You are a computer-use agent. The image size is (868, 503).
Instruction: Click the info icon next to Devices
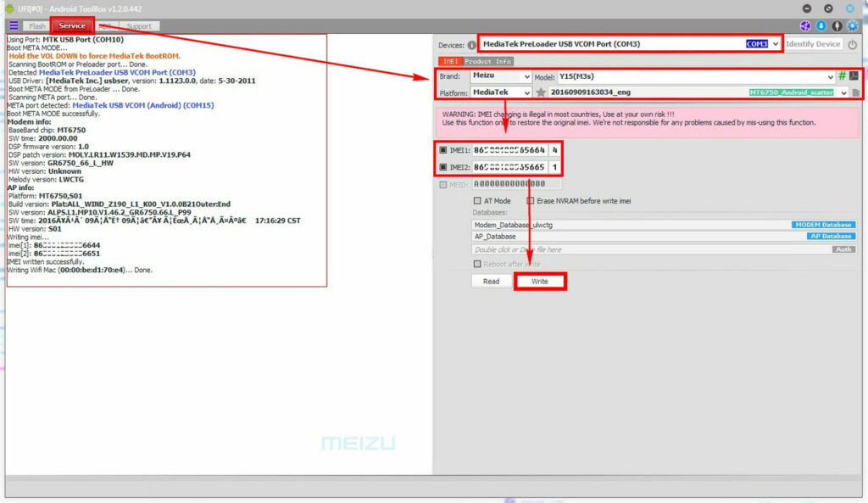tap(470, 43)
